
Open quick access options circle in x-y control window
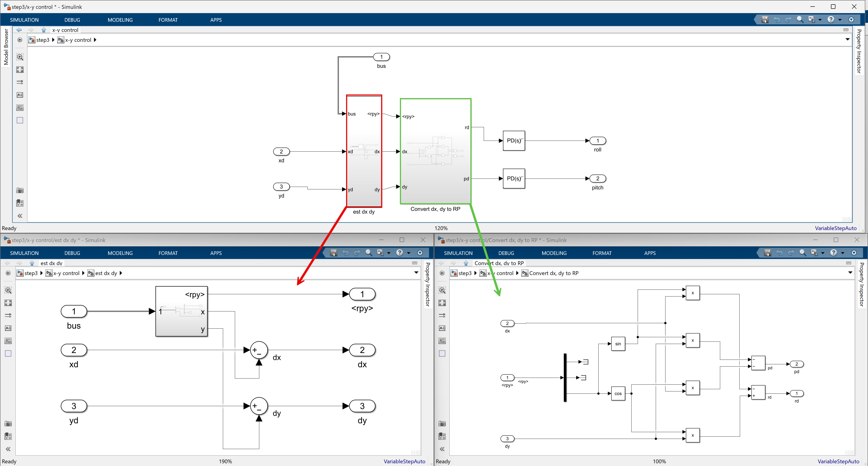click(x=851, y=19)
